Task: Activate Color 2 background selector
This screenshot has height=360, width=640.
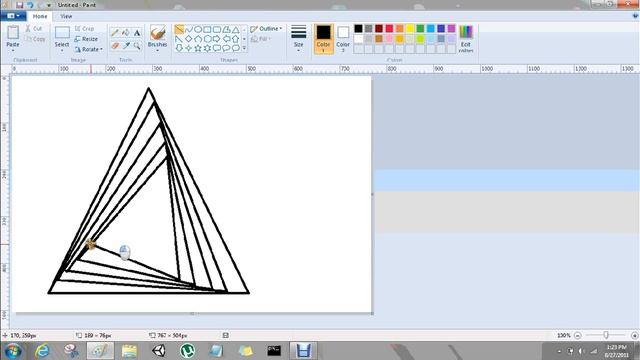Action: (343, 39)
